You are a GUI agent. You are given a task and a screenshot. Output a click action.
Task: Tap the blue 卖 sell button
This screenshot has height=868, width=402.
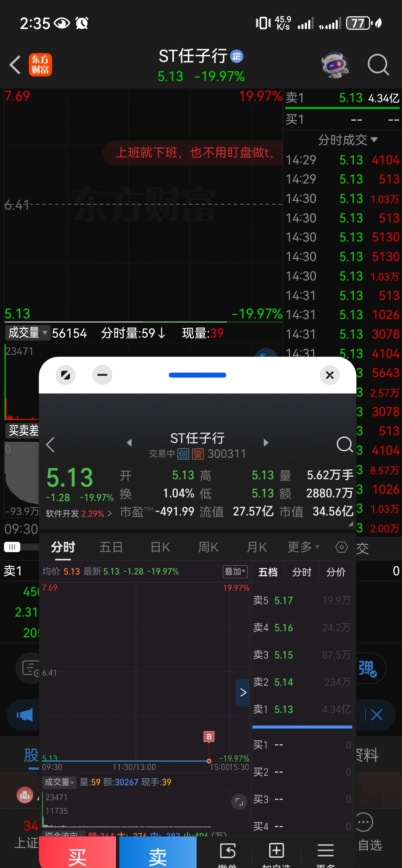pyautogui.click(x=158, y=852)
